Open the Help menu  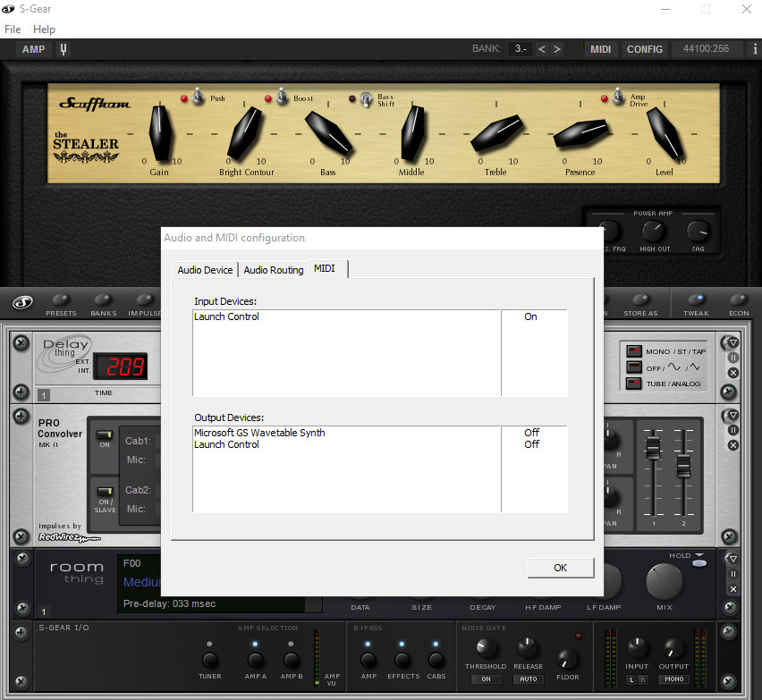(x=44, y=30)
